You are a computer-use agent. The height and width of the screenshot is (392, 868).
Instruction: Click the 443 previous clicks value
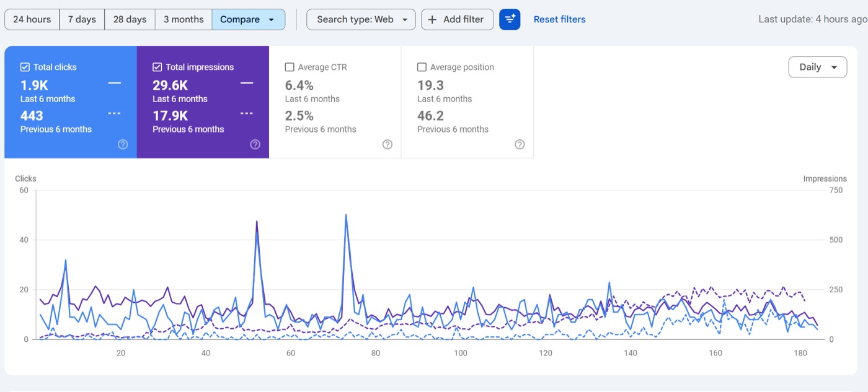click(x=32, y=116)
